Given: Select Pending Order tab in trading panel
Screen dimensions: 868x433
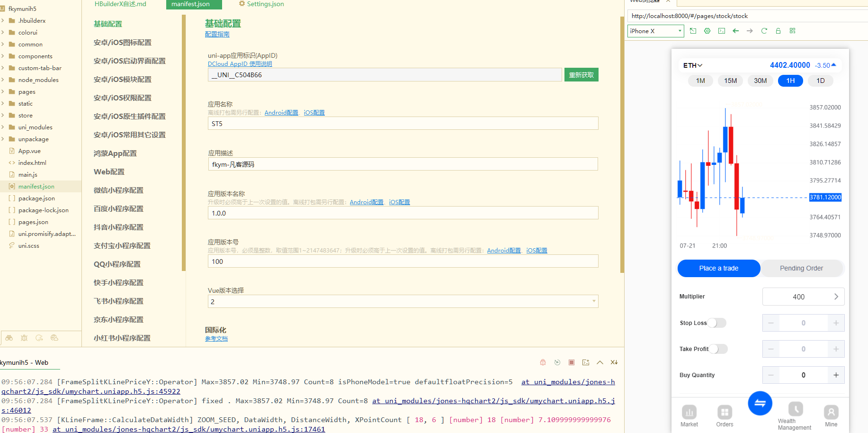Looking at the screenshot, I should click(801, 268).
